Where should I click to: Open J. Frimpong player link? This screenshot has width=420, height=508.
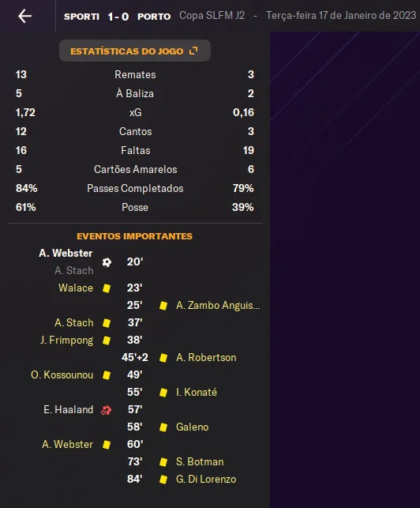(x=66, y=341)
